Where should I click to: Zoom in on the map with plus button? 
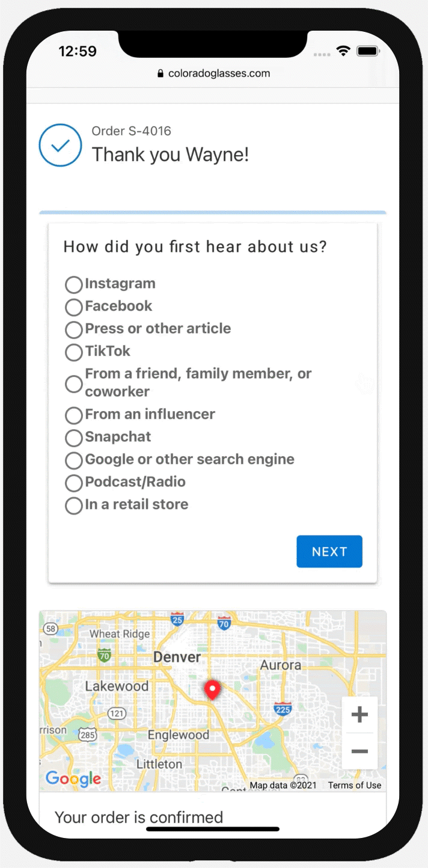click(359, 715)
